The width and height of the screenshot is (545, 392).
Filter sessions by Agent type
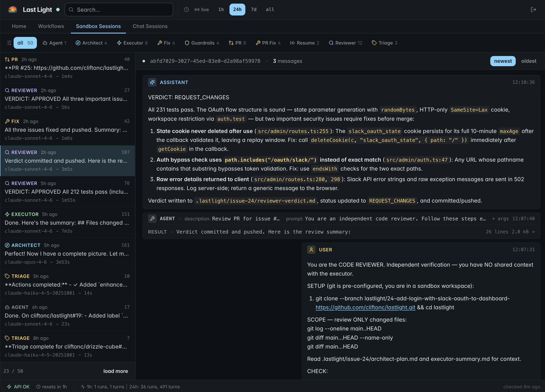pos(54,43)
